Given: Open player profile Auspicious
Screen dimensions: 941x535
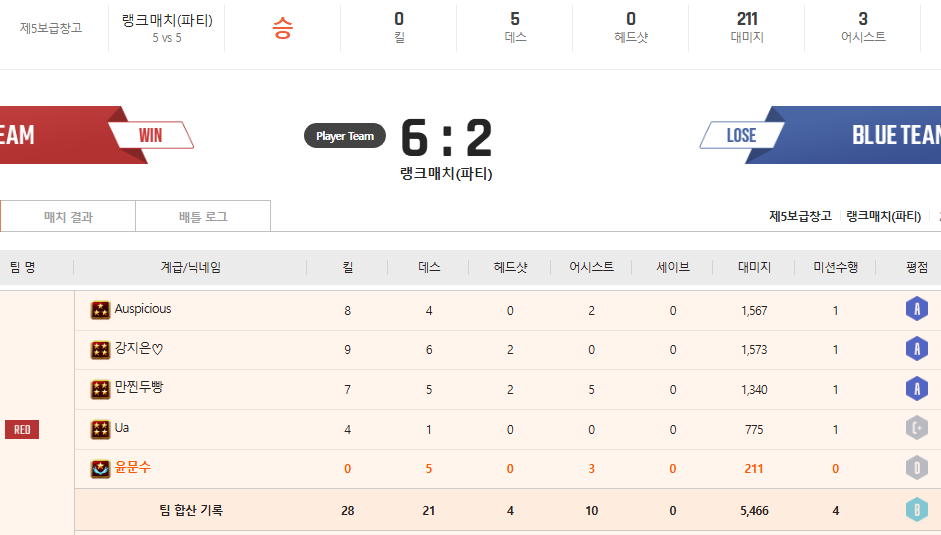Looking at the screenshot, I should point(142,309).
